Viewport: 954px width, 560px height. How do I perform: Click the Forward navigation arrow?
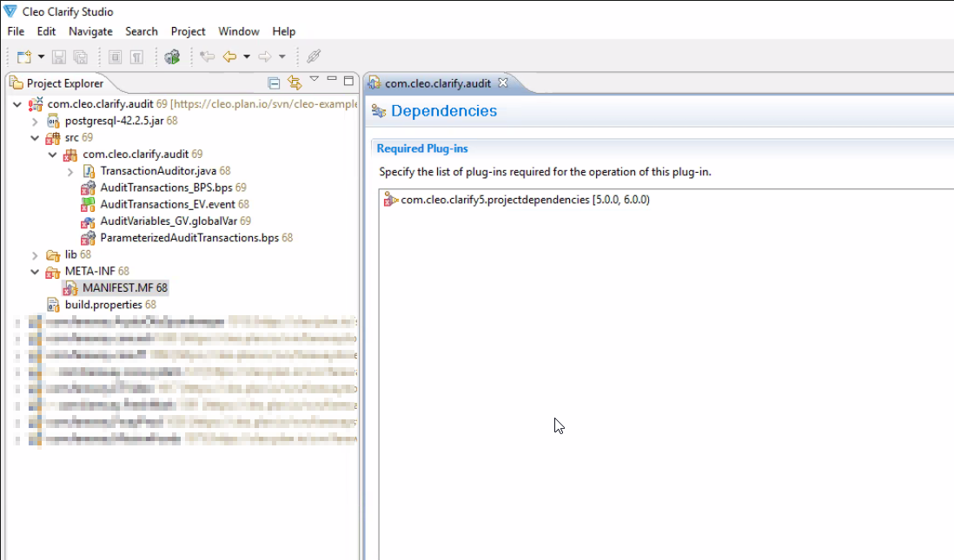(265, 56)
